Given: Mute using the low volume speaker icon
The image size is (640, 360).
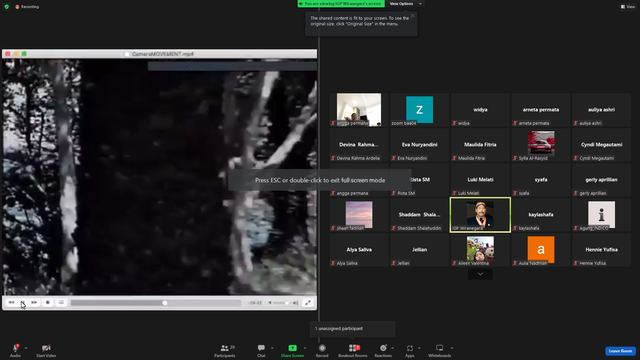Looking at the screenshot, I should pos(270,303).
